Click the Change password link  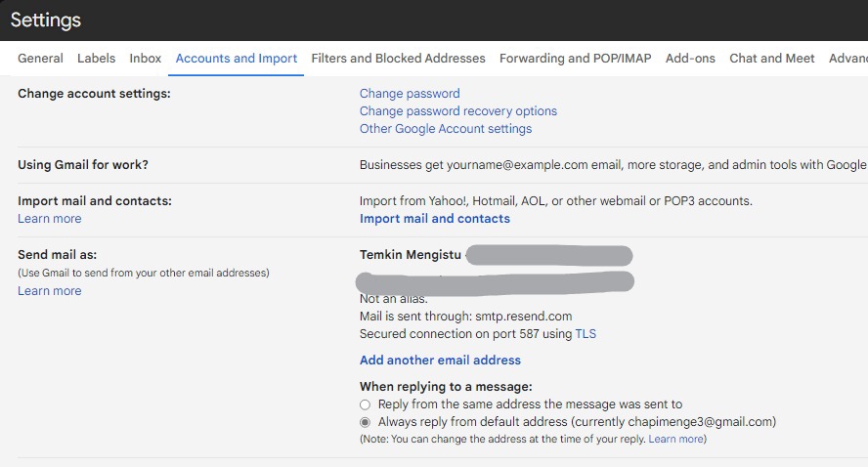410,94
